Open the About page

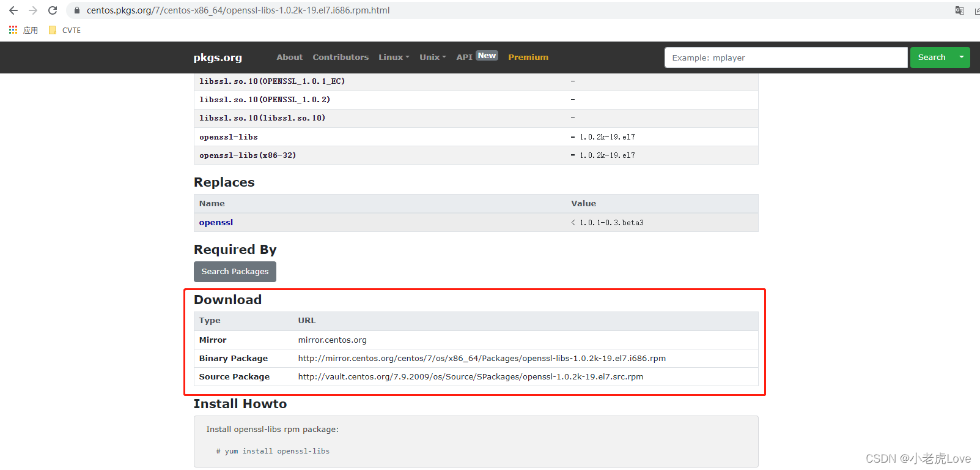(x=289, y=57)
